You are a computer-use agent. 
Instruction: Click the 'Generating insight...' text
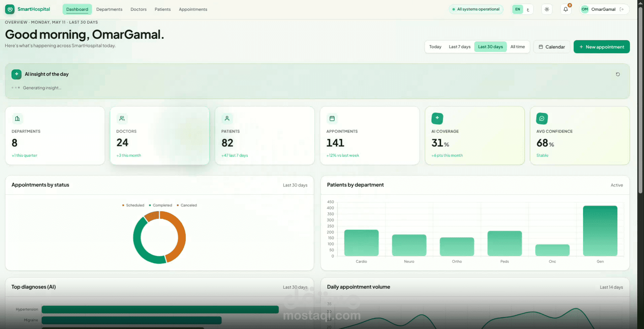(42, 88)
